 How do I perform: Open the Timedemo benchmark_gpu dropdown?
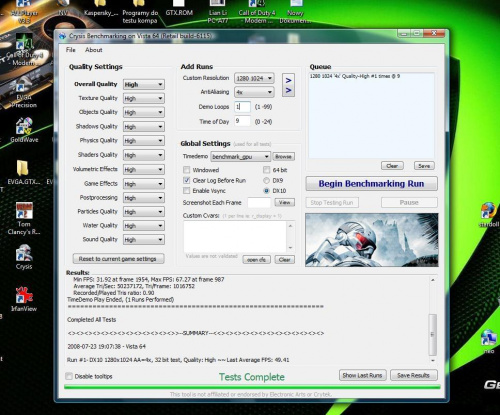pos(240,157)
